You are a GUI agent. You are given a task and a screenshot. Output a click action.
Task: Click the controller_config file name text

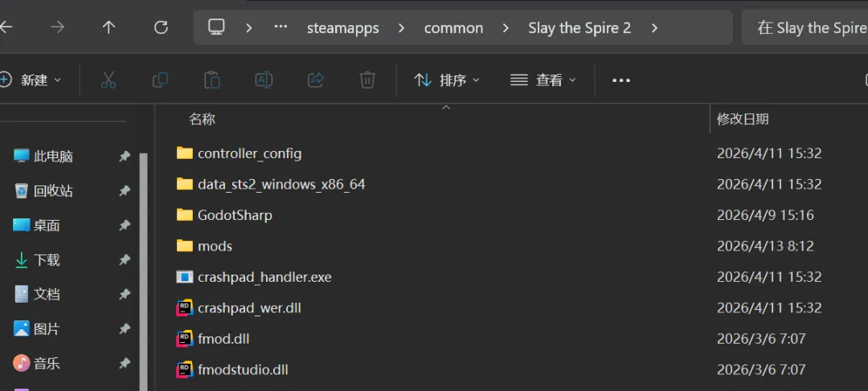point(250,153)
